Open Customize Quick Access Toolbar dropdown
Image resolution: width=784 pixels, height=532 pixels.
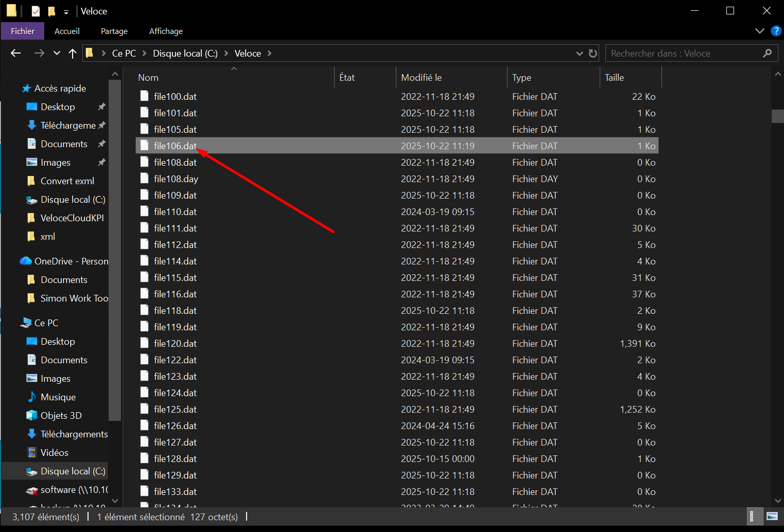[x=66, y=11]
